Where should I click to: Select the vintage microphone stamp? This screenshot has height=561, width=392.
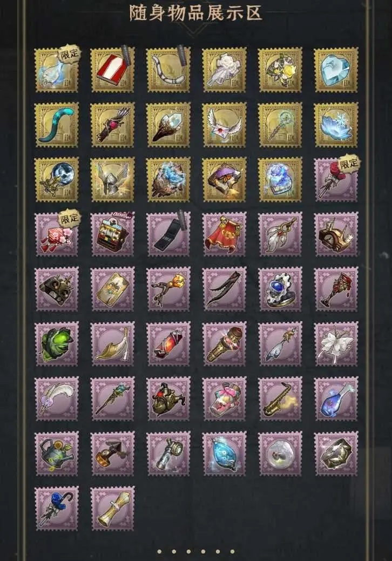point(224,344)
